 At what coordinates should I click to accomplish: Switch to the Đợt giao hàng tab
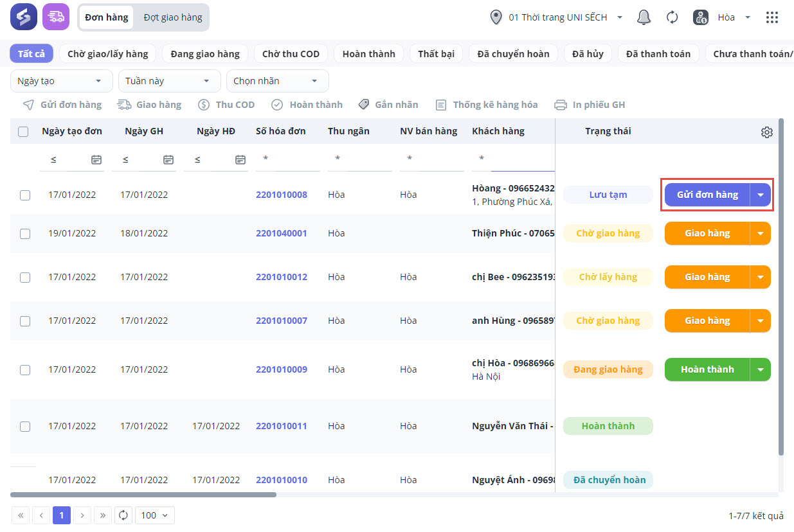(x=172, y=17)
